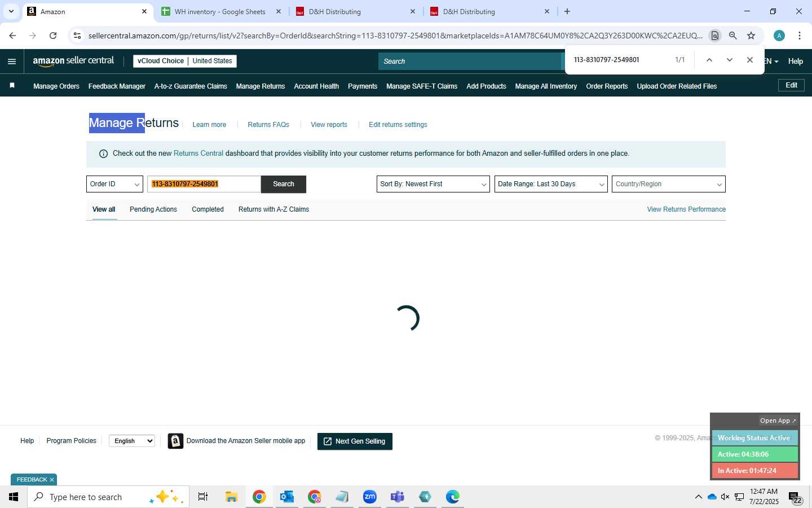Open Chrome profile avatar
The image size is (812, 508).
point(779,36)
